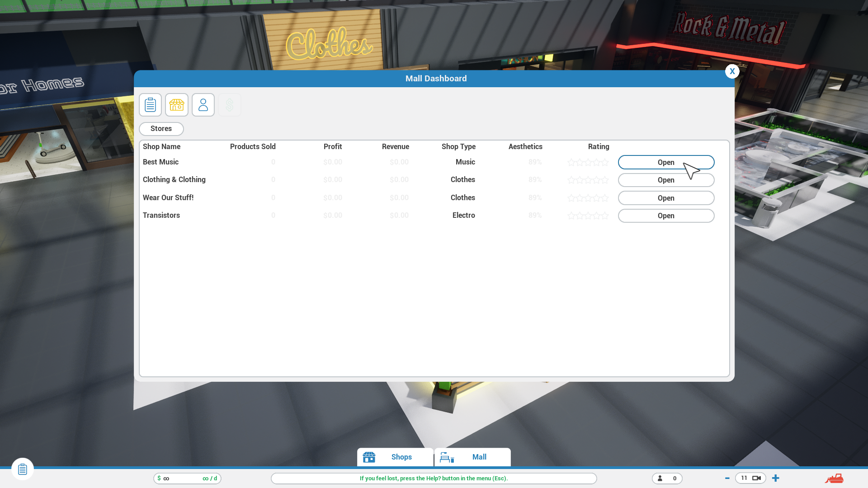This screenshot has height=488, width=868.
Task: Click the red bulldozer demolish icon
Action: pyautogui.click(x=834, y=478)
